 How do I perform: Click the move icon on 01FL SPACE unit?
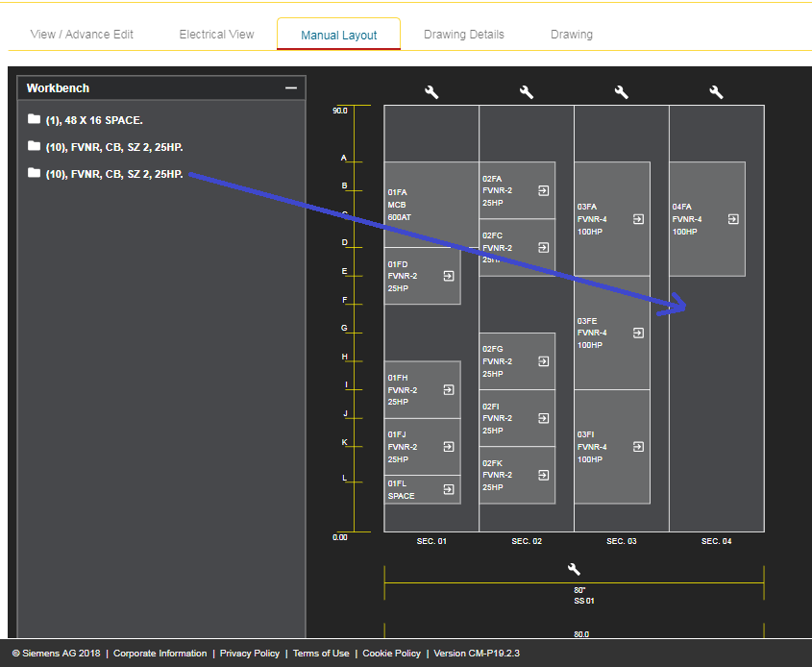449,489
